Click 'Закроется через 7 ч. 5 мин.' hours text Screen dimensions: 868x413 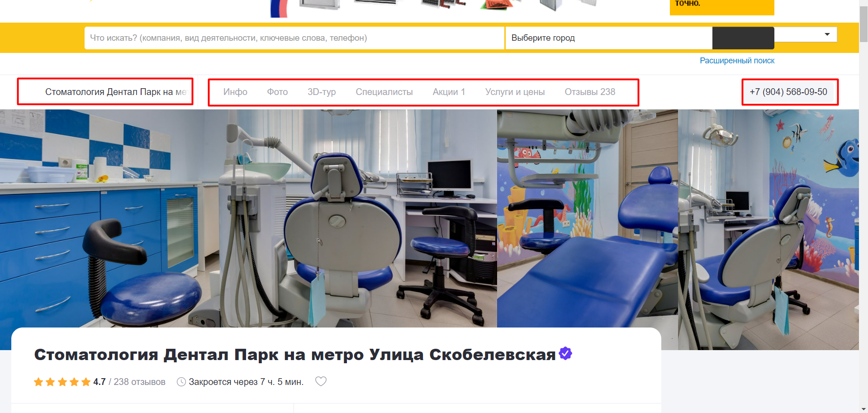tap(246, 382)
